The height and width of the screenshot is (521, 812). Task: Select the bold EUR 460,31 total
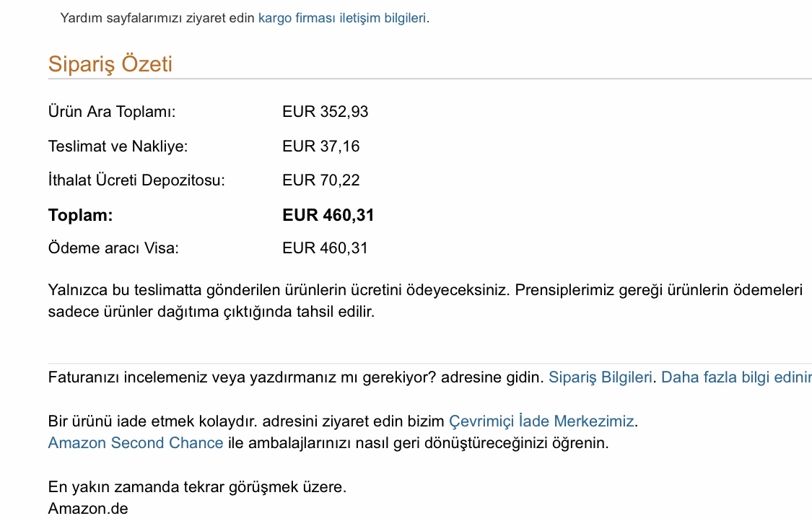click(x=328, y=215)
